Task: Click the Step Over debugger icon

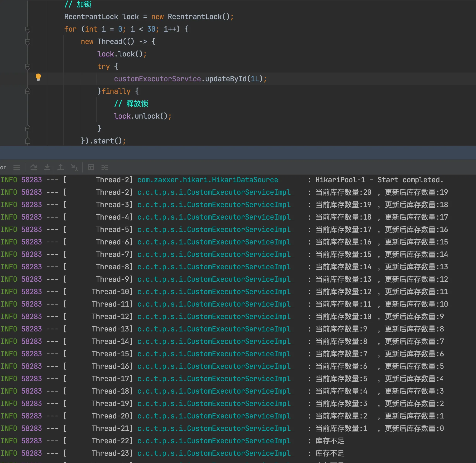Action: (x=33, y=168)
